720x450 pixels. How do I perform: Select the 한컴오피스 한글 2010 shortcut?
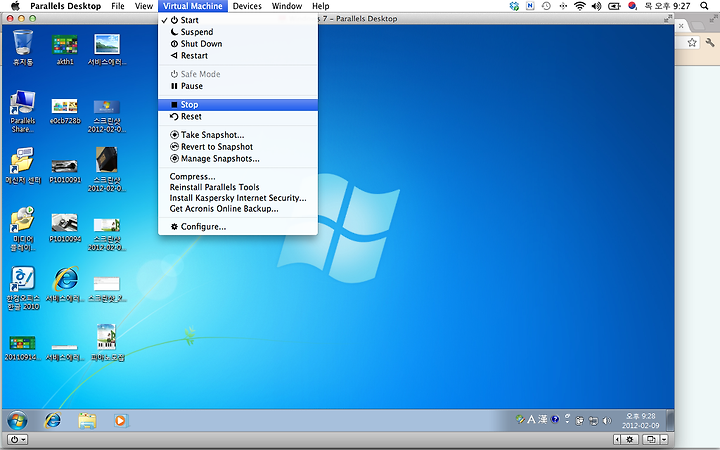tap(23, 288)
